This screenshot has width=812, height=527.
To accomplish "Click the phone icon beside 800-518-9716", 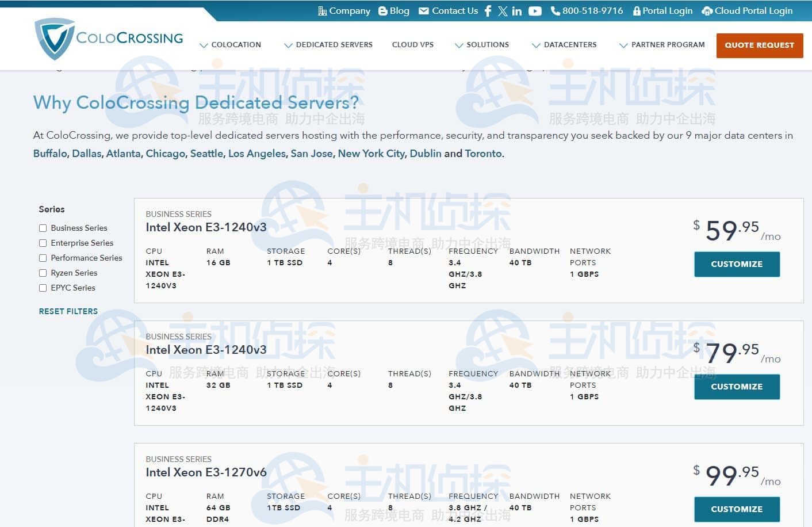I will click(x=555, y=11).
